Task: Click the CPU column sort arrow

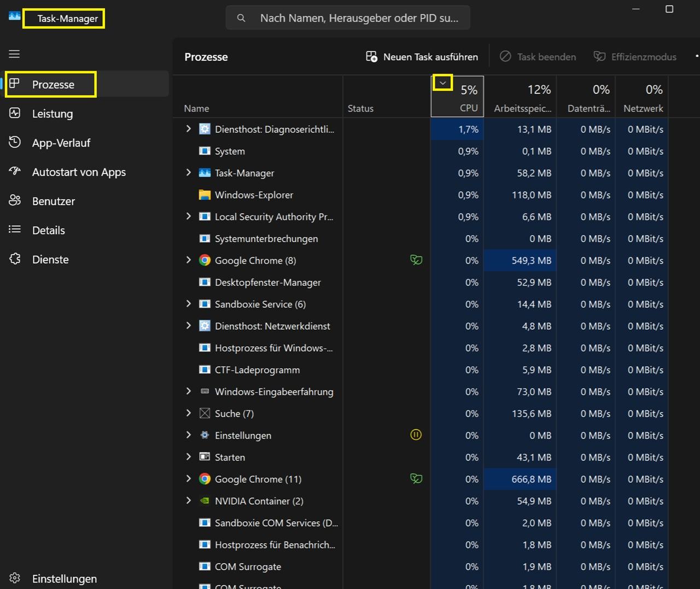Action: [443, 83]
